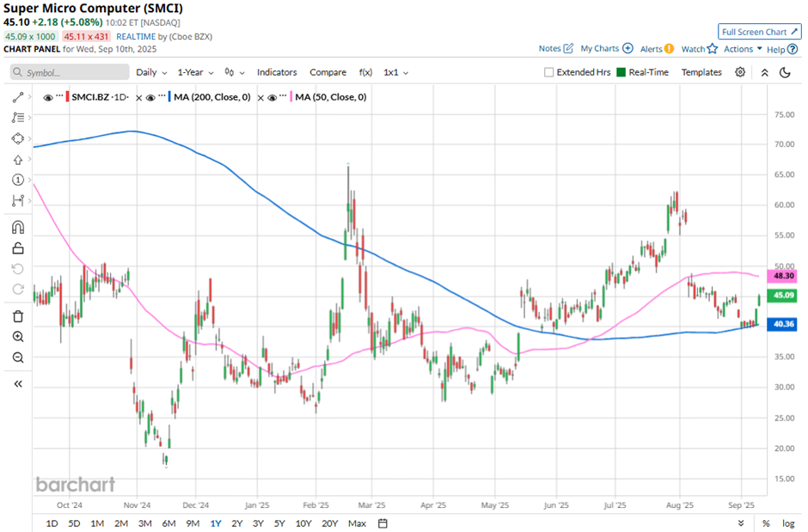Screen dimensions: 808x532
Task: Collapse the toolbar with double chevron up
Action: [x=765, y=72]
